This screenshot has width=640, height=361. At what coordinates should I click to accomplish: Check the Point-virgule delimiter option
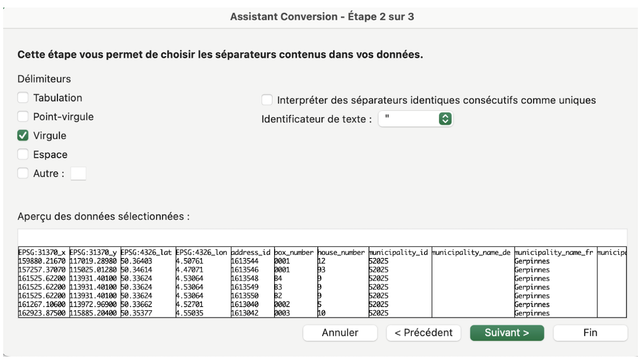(x=23, y=116)
